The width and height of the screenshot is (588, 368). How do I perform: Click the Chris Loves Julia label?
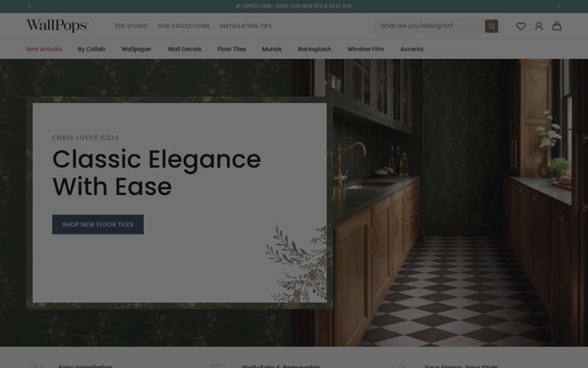click(86, 138)
